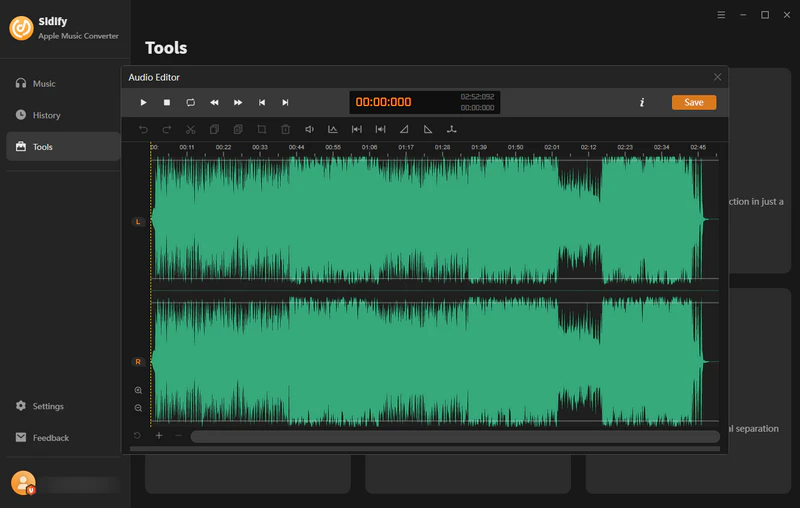
Task: Click the 01:06 mark on timeline ruler
Action: click(369, 147)
